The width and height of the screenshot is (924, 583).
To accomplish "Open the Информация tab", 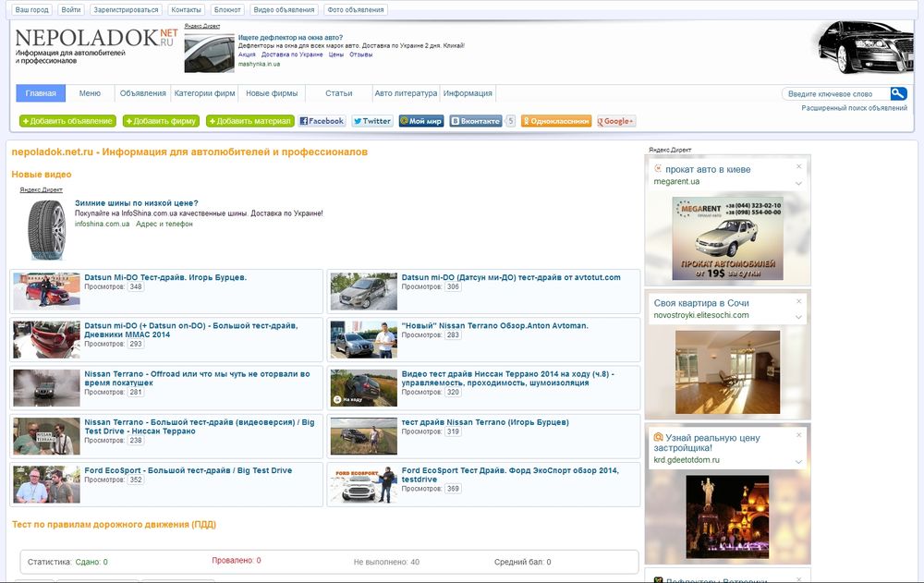I will tap(468, 93).
